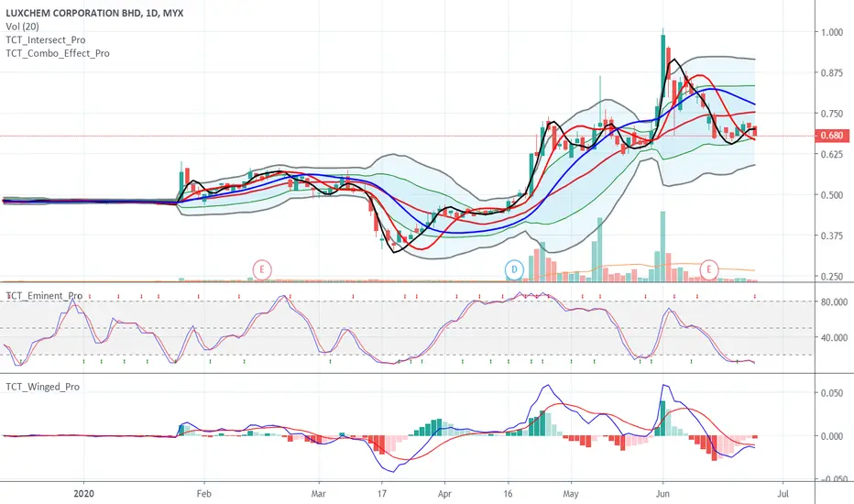854x504 pixels.
Task: Click the red 0.680 current price label
Action: click(x=832, y=135)
